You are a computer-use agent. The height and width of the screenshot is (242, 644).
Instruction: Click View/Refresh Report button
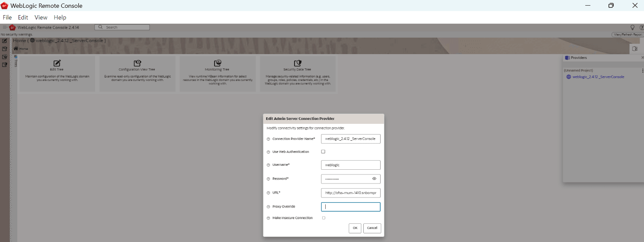627,34
